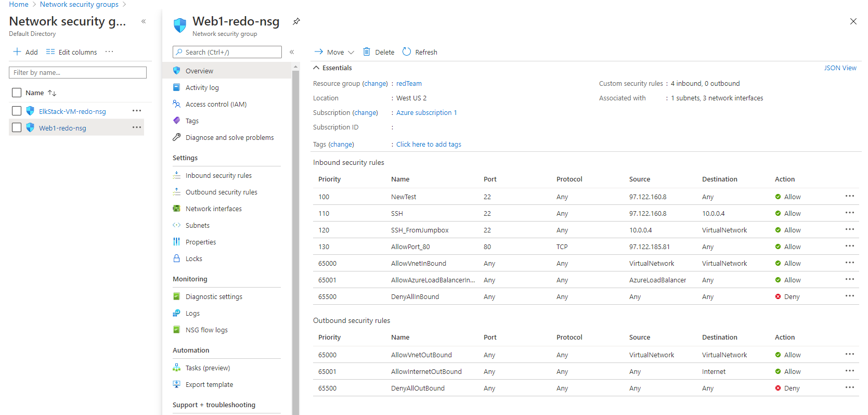Image resolution: width=868 pixels, height=415 pixels.
Task: Click the Export template icon
Action: point(177,384)
